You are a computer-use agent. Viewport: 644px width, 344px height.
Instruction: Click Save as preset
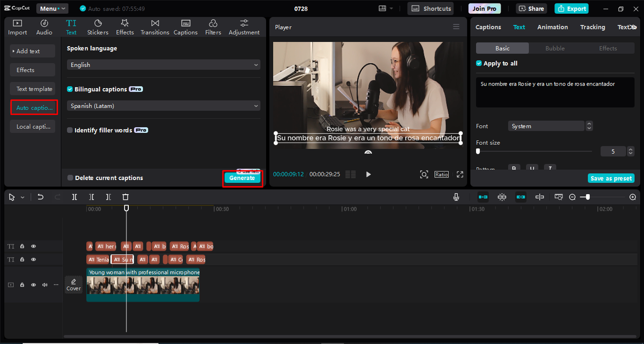click(611, 179)
